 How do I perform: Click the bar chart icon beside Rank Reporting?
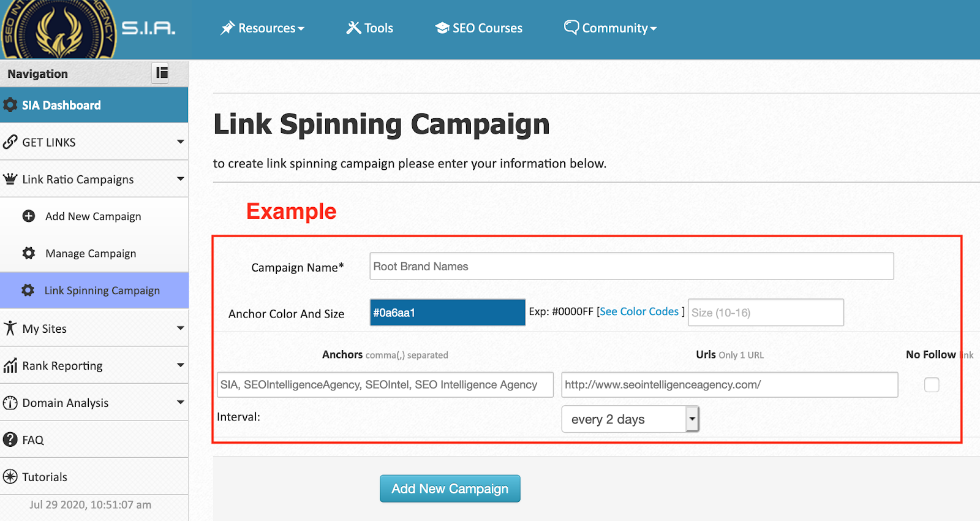10,365
